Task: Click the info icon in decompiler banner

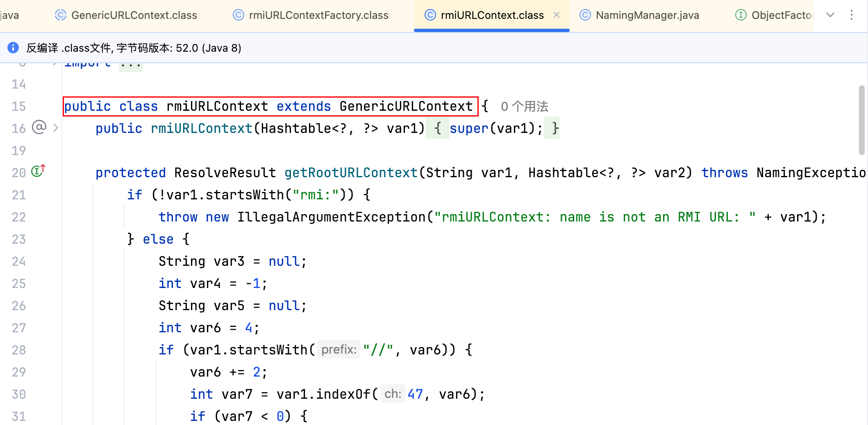Action: click(13, 48)
